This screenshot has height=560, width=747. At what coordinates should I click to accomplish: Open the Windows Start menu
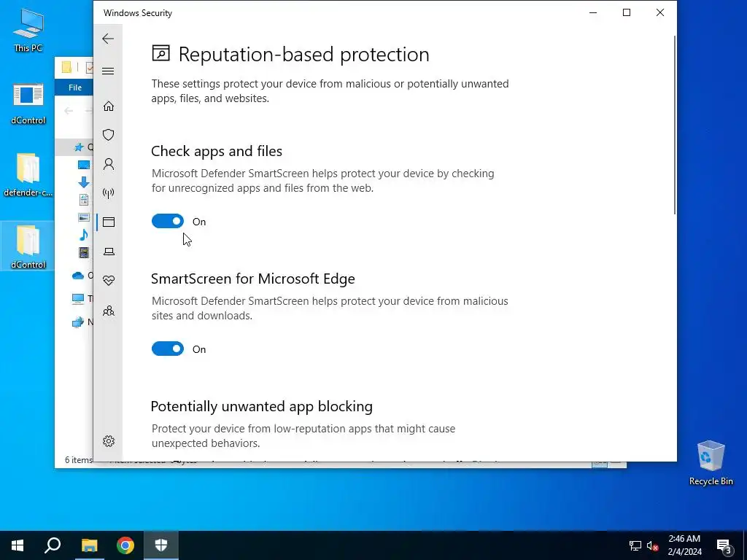tap(18, 545)
